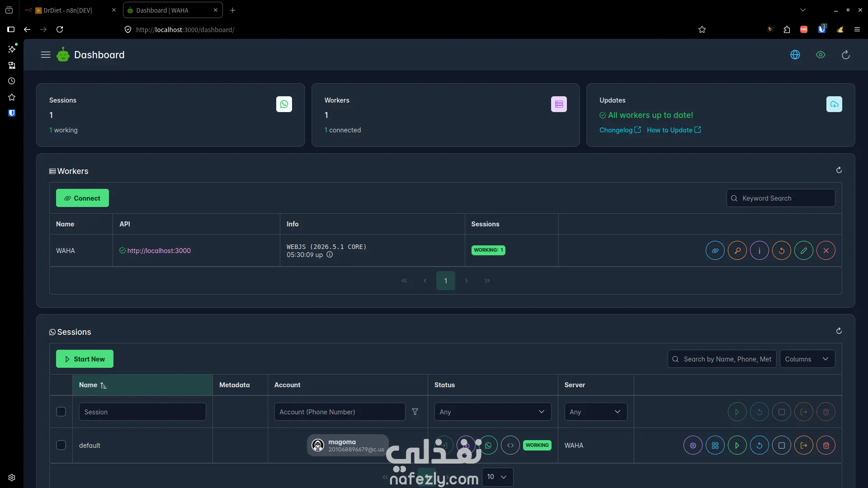Click the Account (Phone Number) filter field
868x488 pixels.
(340, 412)
